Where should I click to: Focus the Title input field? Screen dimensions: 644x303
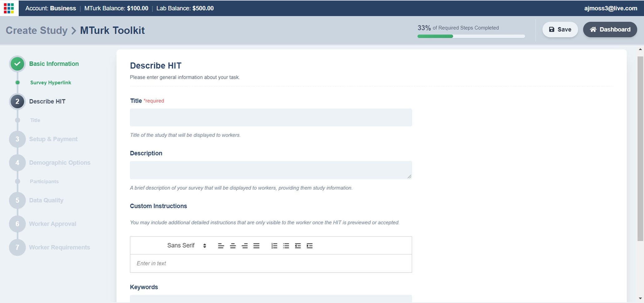tap(271, 117)
